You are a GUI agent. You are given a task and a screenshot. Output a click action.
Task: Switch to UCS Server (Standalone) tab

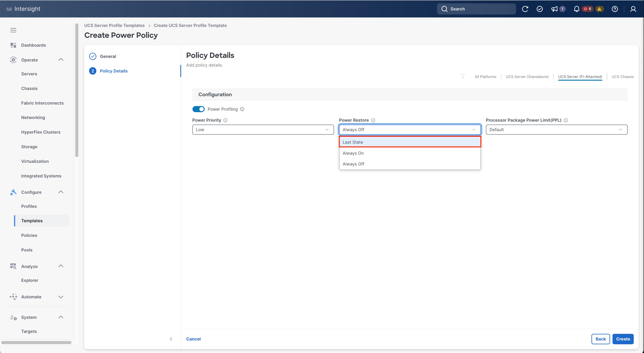[x=527, y=77]
